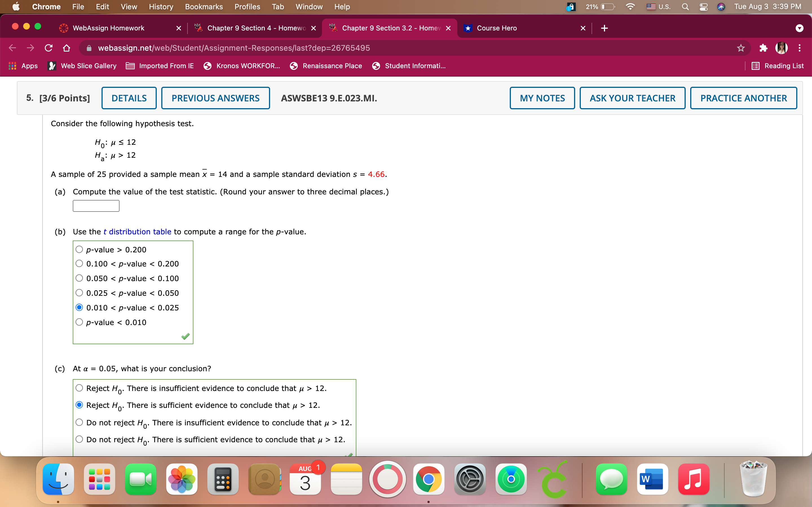812x507 pixels.
Task: Open the Chrome three-dot menu
Action: click(x=800, y=48)
